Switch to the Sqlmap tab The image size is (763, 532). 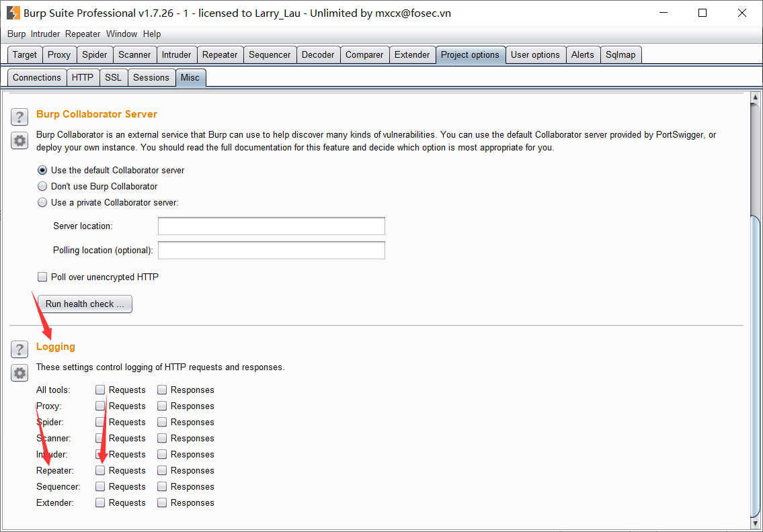(x=620, y=54)
